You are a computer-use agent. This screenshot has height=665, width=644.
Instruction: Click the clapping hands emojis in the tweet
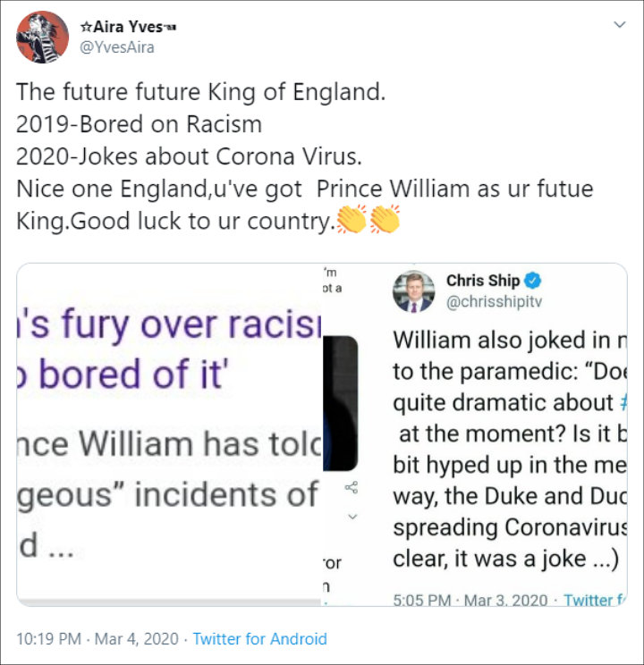pyautogui.click(x=369, y=219)
